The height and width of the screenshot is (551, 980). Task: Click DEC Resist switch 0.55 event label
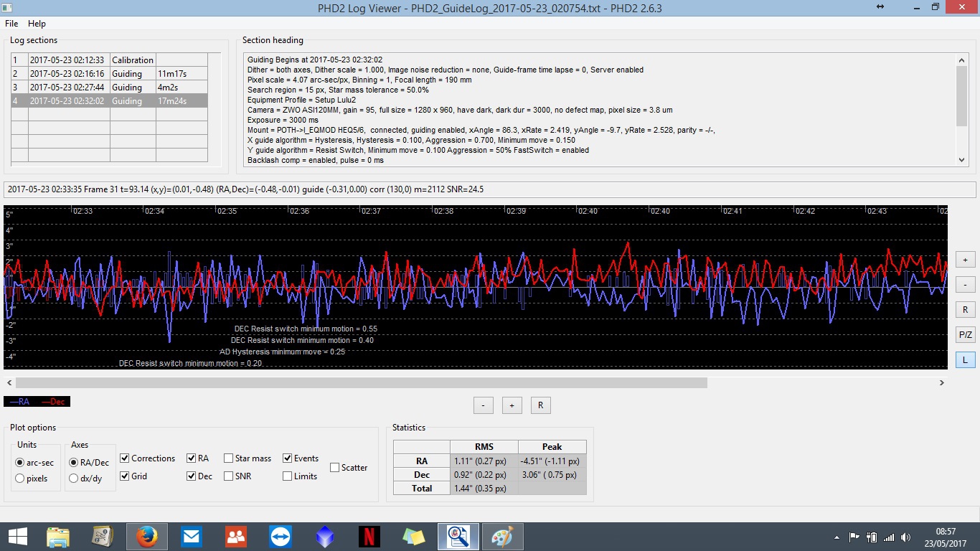[x=306, y=329]
